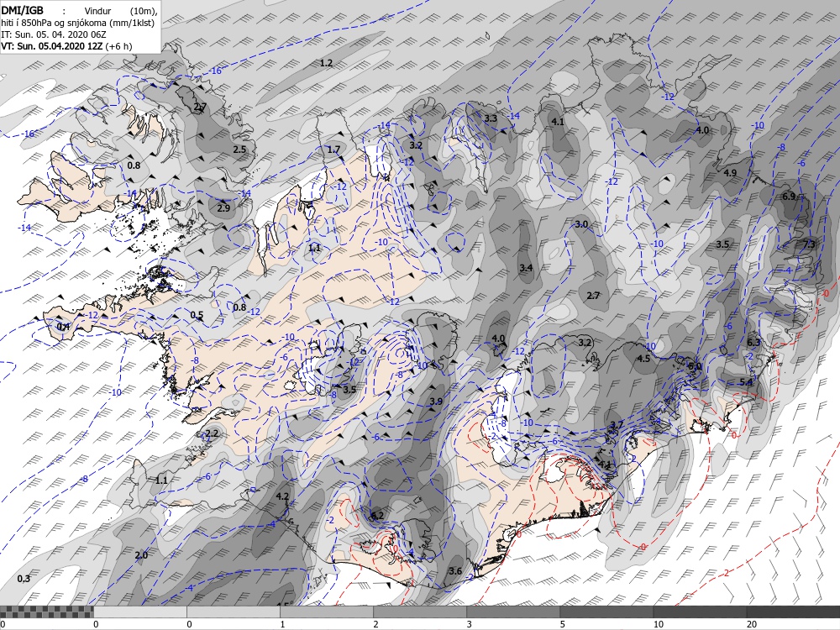This screenshot has width=840, height=630.
Task: Click the snowfall value 3.6
Action: point(455,571)
